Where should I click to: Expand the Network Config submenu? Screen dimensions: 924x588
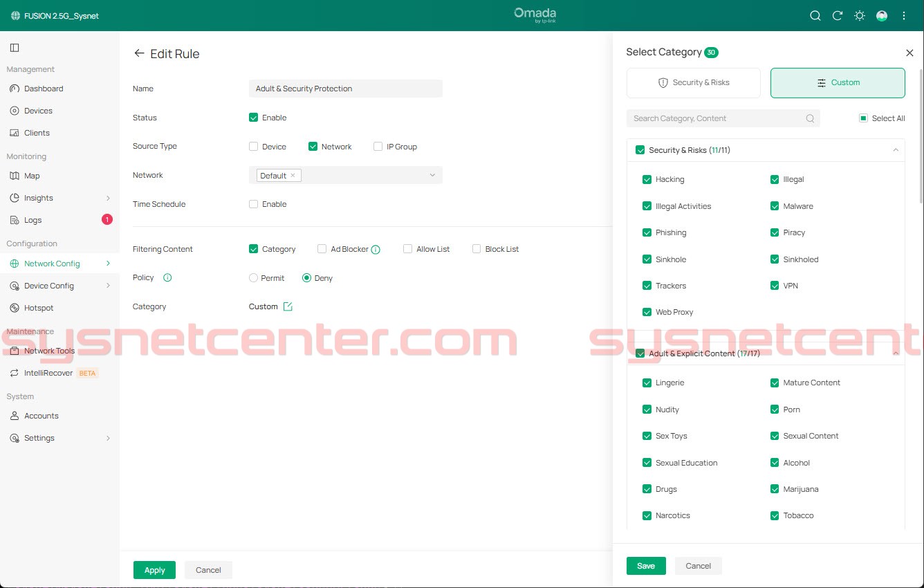108,264
